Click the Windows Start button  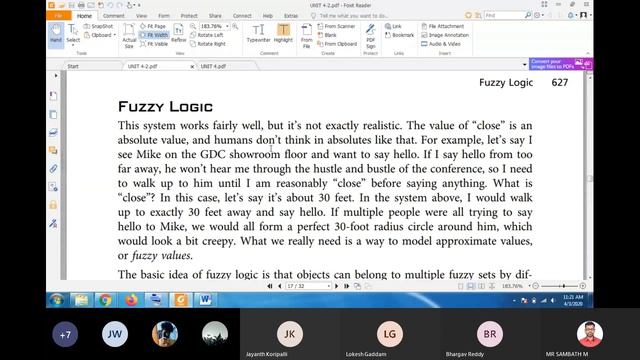(57, 300)
